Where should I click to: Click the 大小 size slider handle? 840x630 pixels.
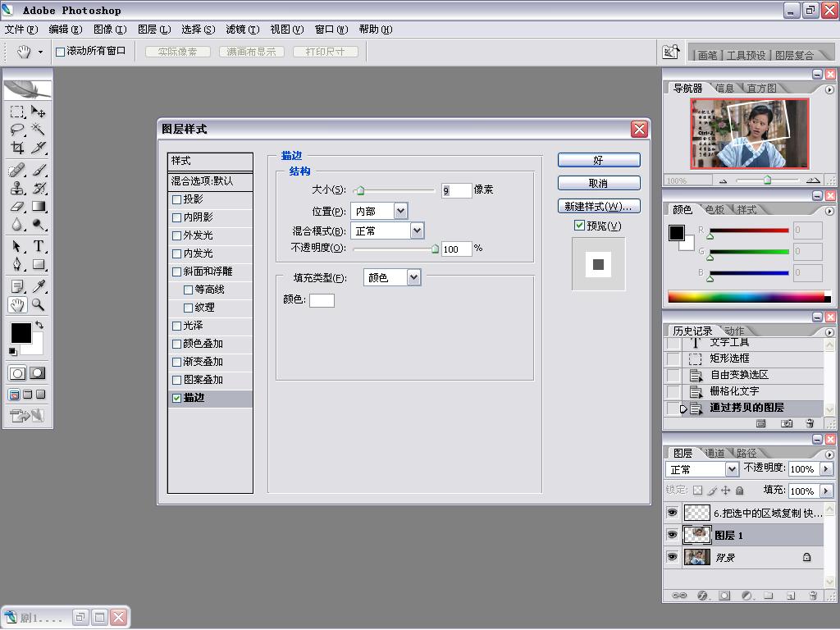(x=360, y=190)
